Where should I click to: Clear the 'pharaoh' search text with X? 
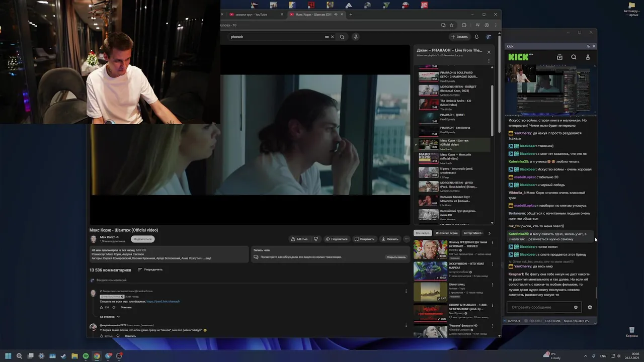pyautogui.click(x=332, y=37)
